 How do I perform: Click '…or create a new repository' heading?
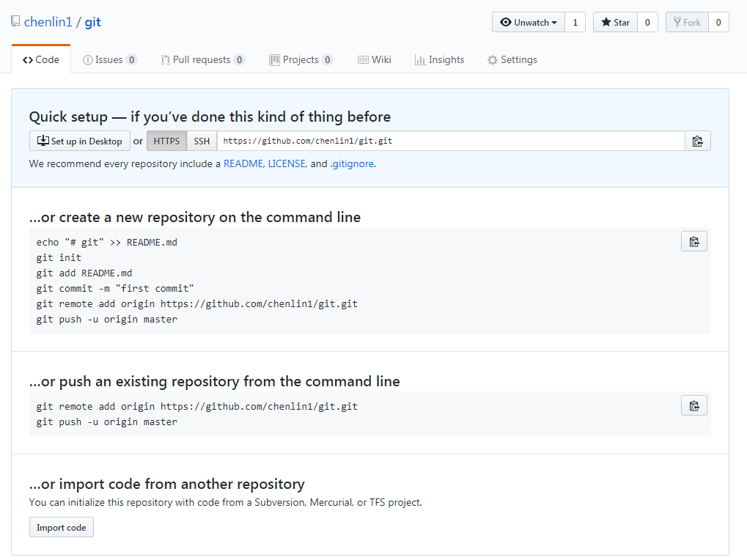tap(195, 217)
